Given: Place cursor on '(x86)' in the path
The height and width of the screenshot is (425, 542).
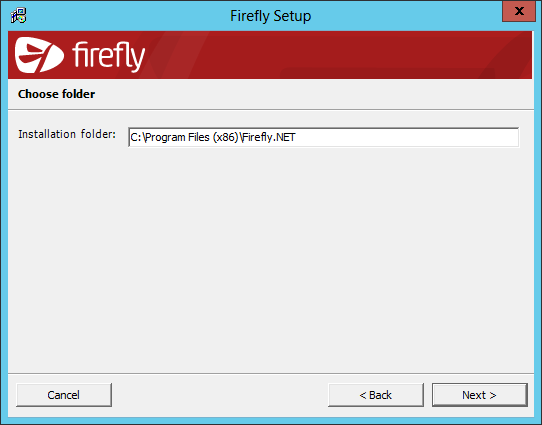Looking at the screenshot, I should pyautogui.click(x=226, y=138).
